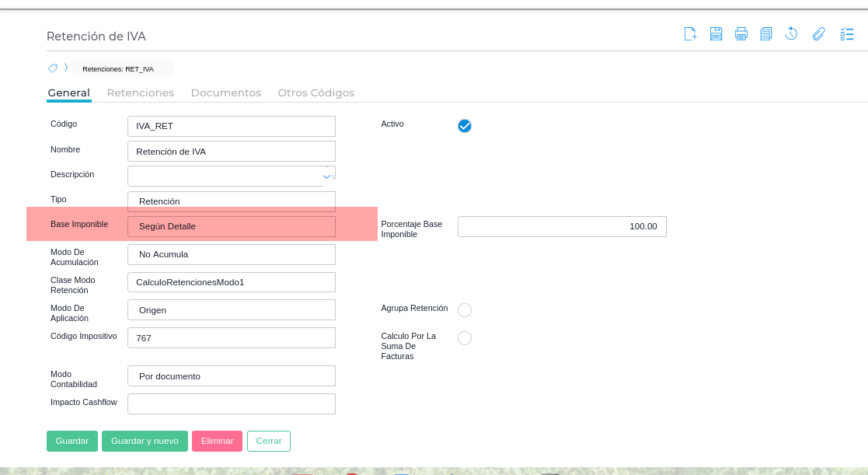Uncheck the Activo checkbox
This screenshot has width=868, height=475.
coord(465,126)
